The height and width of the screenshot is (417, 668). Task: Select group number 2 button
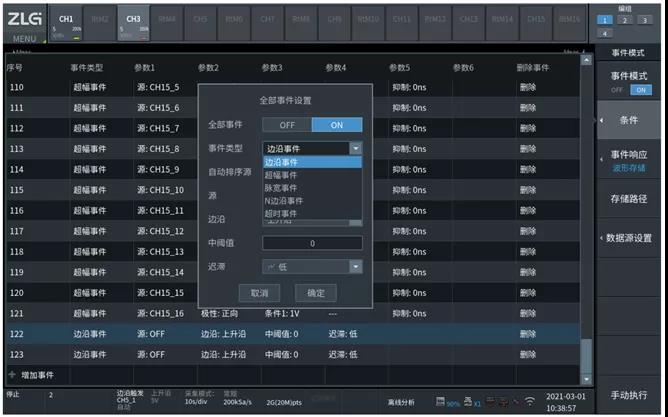click(626, 19)
